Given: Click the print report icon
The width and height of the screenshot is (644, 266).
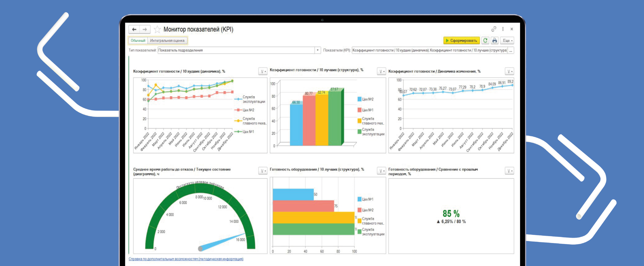Looking at the screenshot, I should 495,40.
